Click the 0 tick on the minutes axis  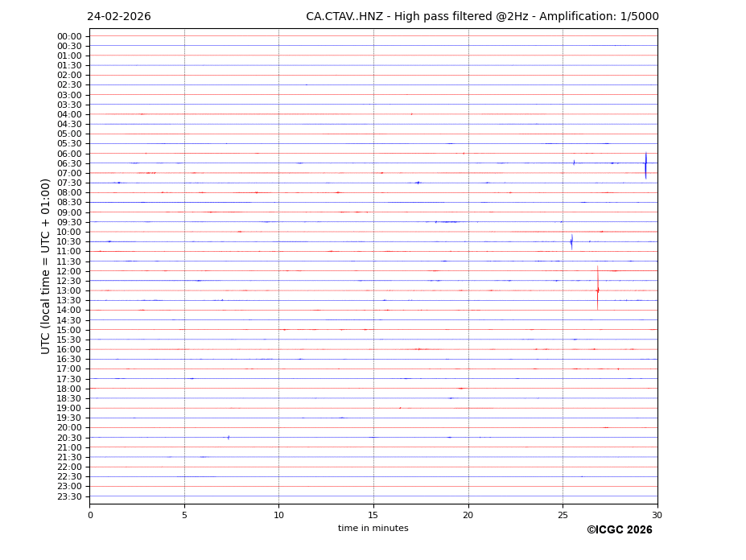[90, 515]
